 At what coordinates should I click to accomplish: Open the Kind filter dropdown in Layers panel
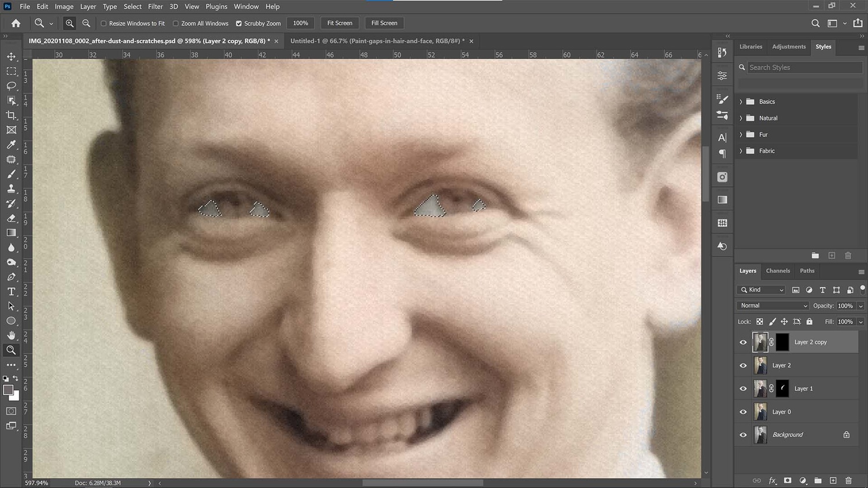point(760,290)
